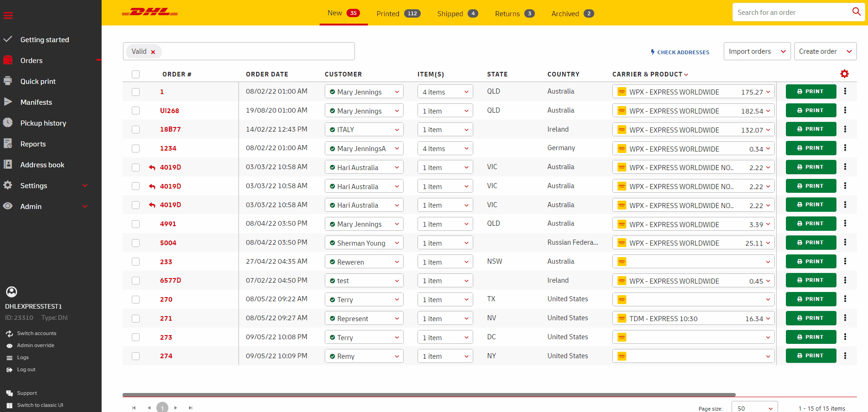Image resolution: width=868 pixels, height=412 pixels.
Task: Switch to the New tab
Action: tap(344, 13)
